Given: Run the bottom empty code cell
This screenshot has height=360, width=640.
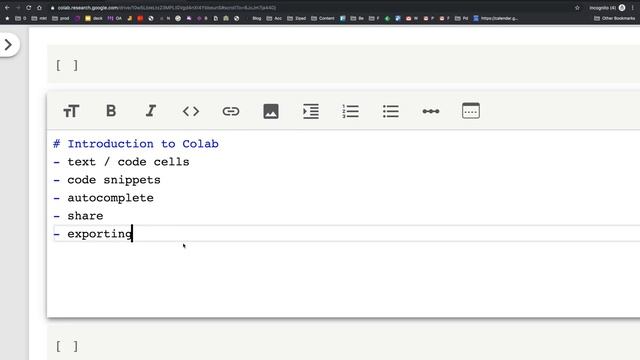Looking at the screenshot, I should pyautogui.click(x=67, y=347).
